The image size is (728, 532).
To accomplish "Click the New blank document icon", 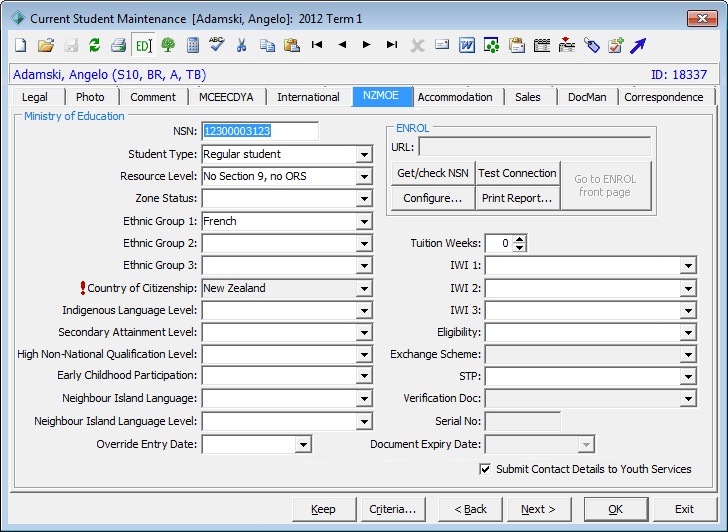I will coord(21,45).
